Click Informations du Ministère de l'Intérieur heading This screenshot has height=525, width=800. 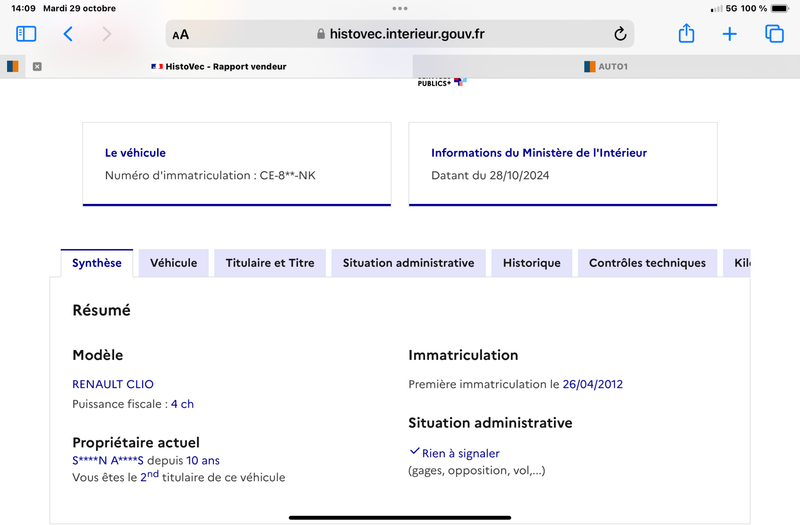coord(539,153)
